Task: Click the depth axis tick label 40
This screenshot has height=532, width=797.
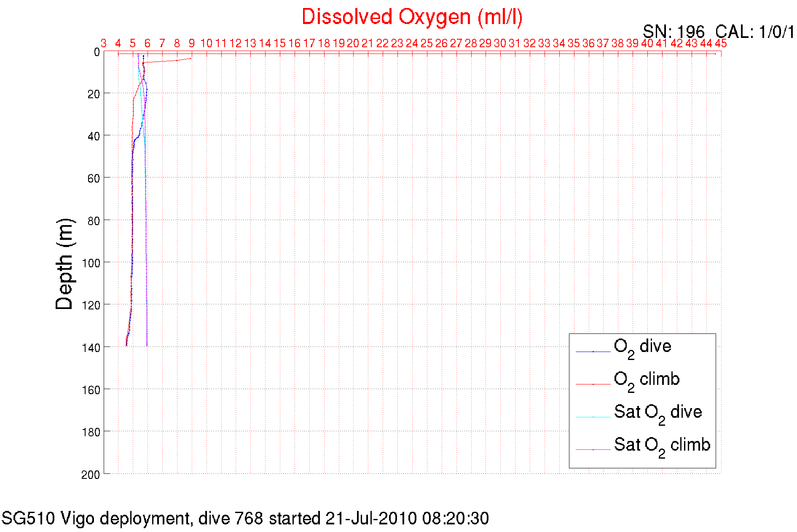Action: pos(94,137)
